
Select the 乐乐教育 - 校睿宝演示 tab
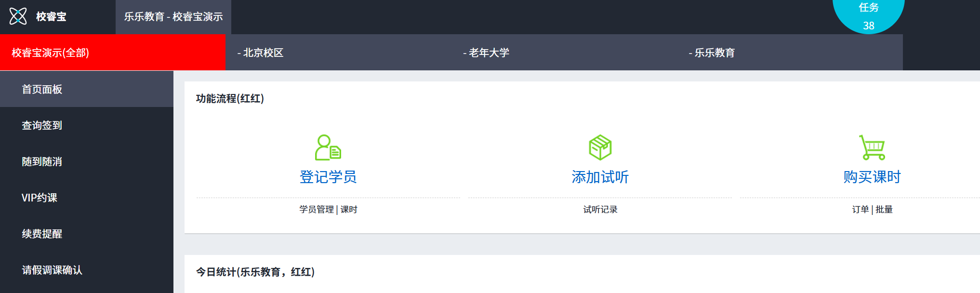(x=173, y=17)
